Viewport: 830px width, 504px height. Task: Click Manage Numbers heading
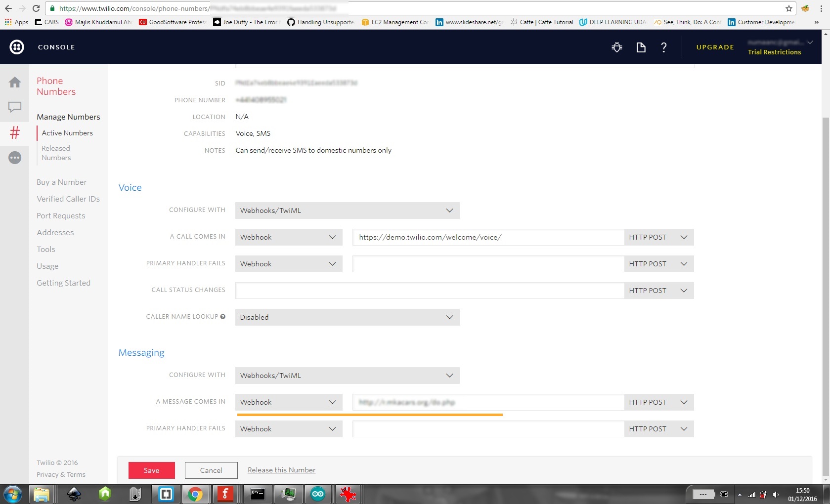pyautogui.click(x=68, y=117)
